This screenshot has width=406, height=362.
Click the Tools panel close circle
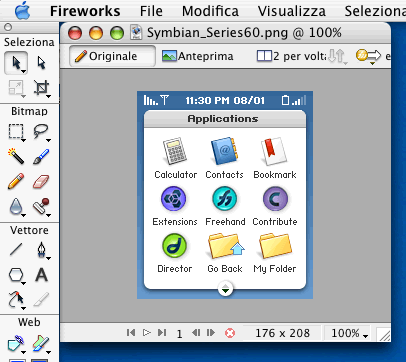pyautogui.click(x=8, y=27)
